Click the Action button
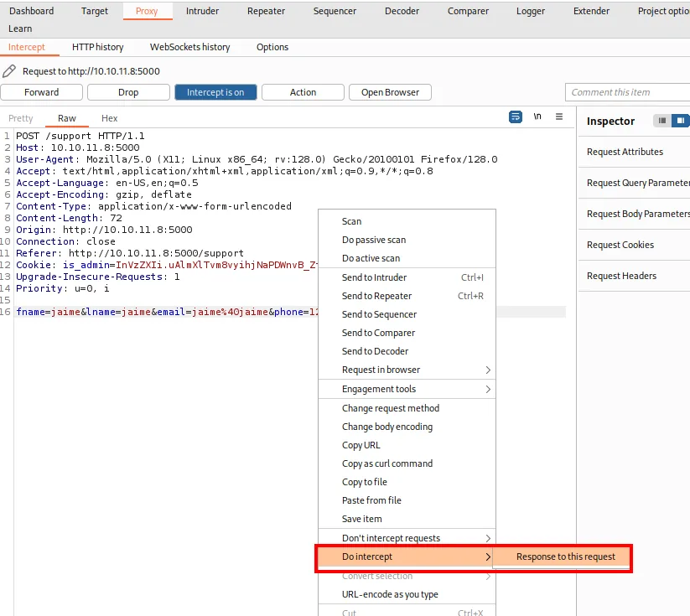 (x=303, y=92)
